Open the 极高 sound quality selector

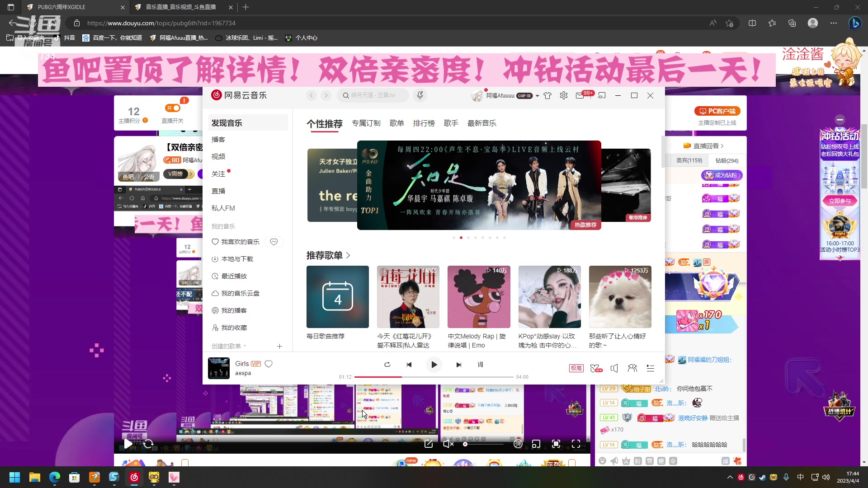[576, 368]
